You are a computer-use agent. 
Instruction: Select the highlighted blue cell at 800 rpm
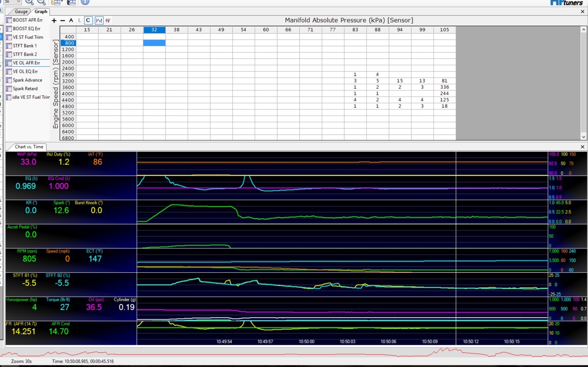click(x=154, y=43)
